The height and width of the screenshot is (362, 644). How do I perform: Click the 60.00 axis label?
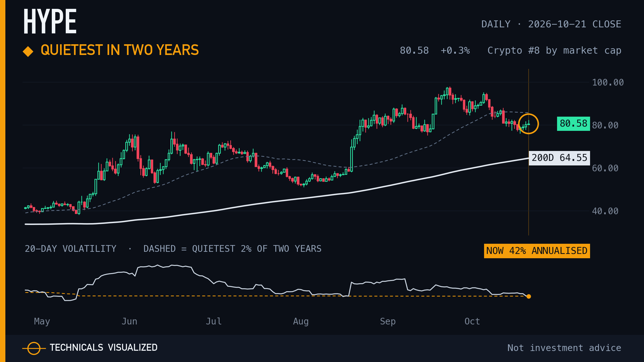[x=605, y=168]
